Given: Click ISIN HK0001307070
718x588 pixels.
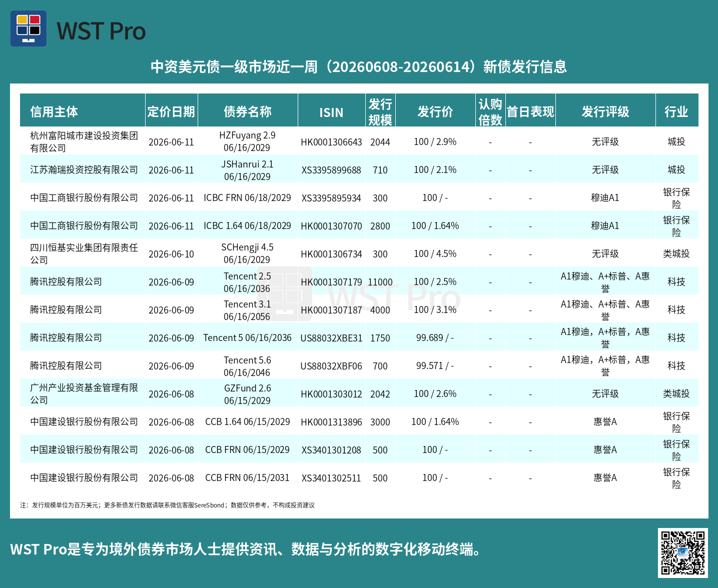Looking at the screenshot, I should point(331,226).
